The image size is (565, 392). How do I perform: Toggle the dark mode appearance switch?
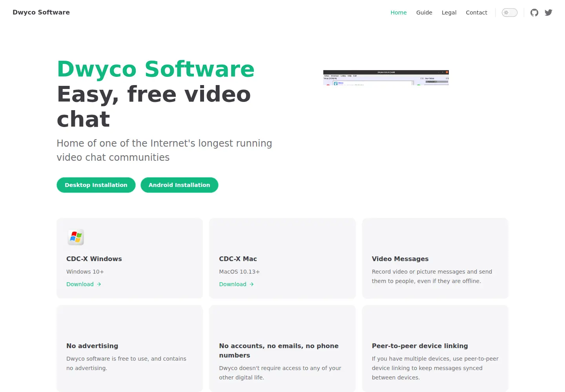pos(510,13)
